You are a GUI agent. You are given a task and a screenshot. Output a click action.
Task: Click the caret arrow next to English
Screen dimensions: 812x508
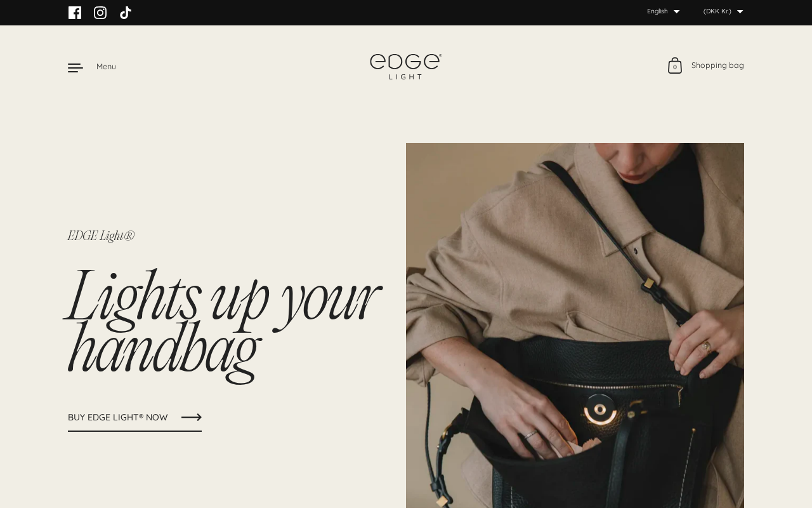676,11
